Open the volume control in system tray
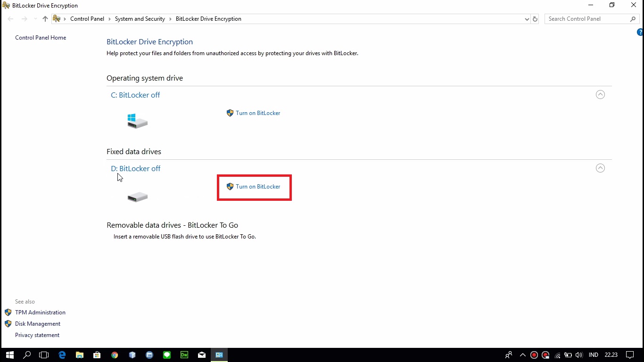644x362 pixels. (x=579, y=355)
